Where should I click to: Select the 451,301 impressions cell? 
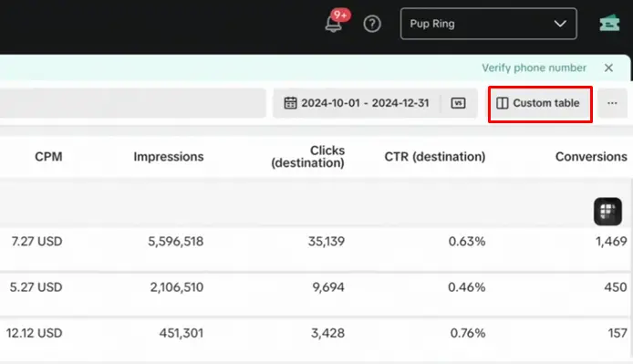click(x=182, y=333)
